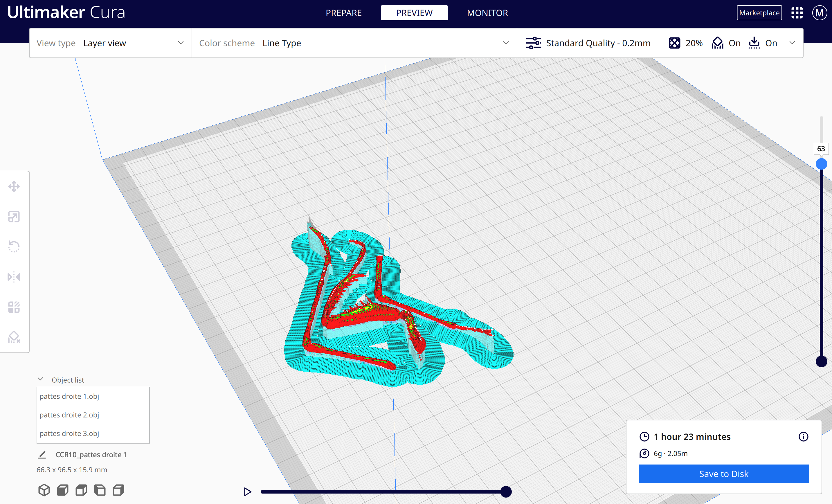
Task: Collapse the Object list
Action: point(41,379)
